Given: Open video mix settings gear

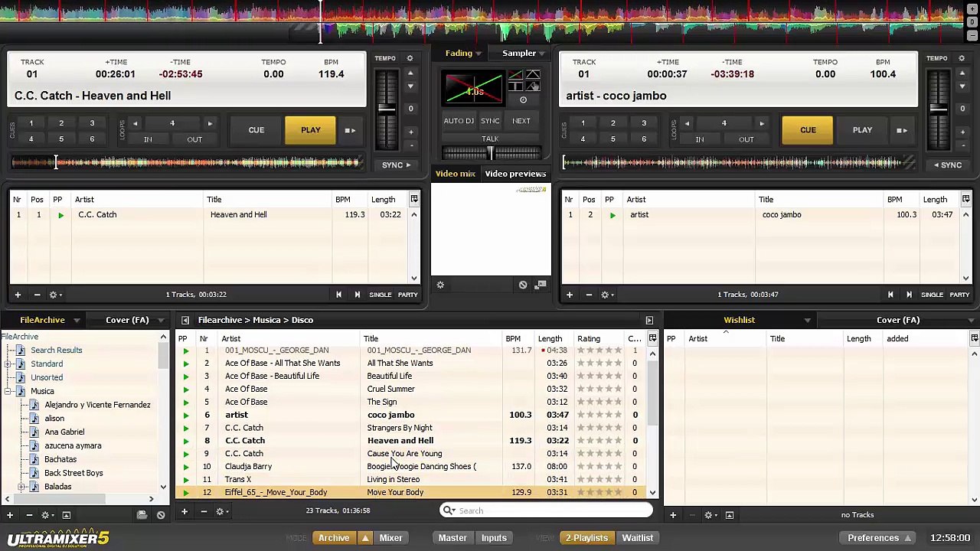Looking at the screenshot, I should (x=440, y=285).
